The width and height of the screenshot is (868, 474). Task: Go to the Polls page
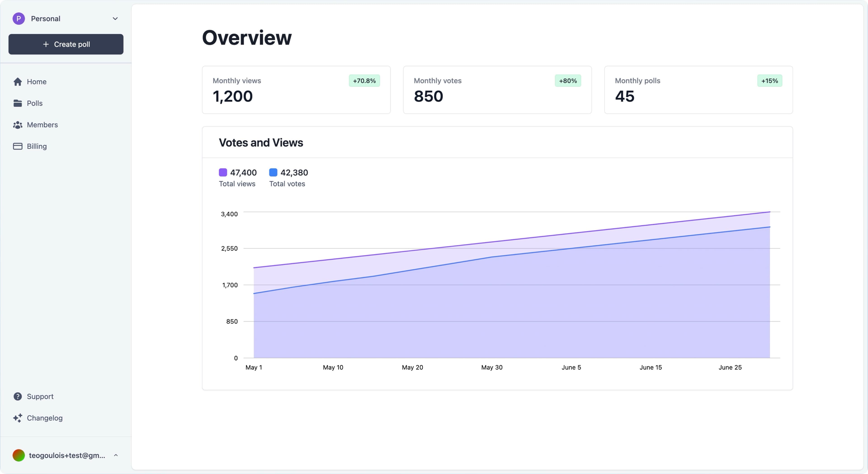point(35,103)
